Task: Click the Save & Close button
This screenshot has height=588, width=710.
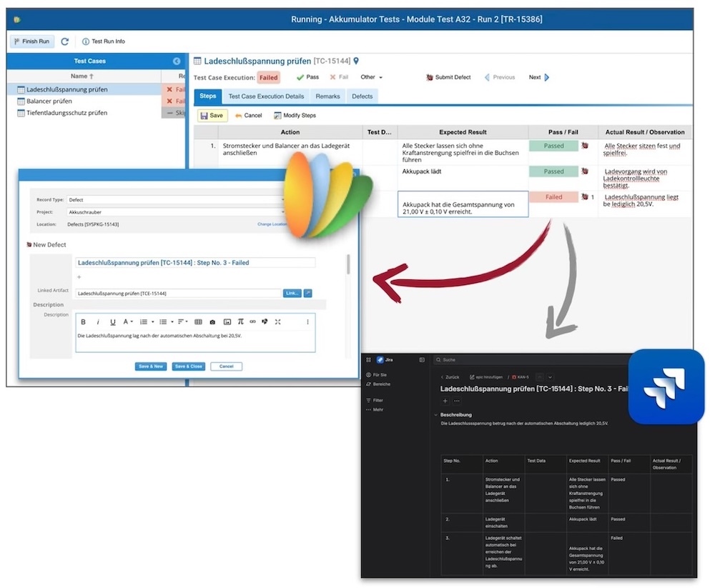Action: (188, 367)
